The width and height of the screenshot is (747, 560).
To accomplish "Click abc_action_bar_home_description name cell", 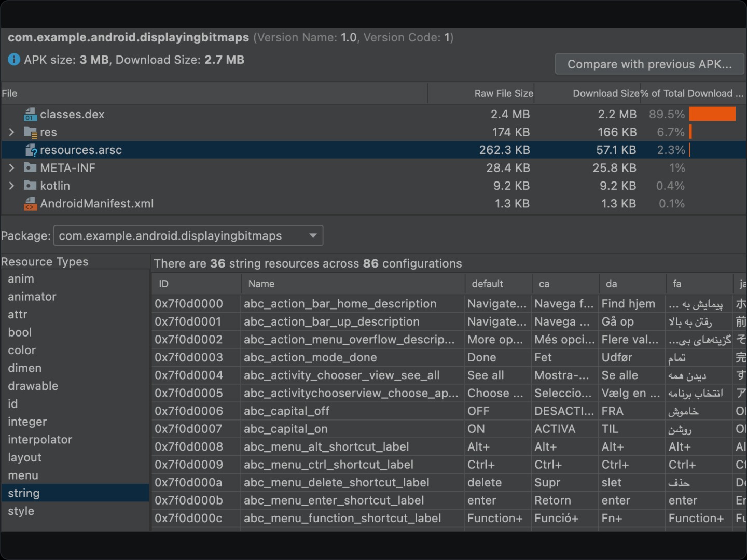I will click(353, 304).
